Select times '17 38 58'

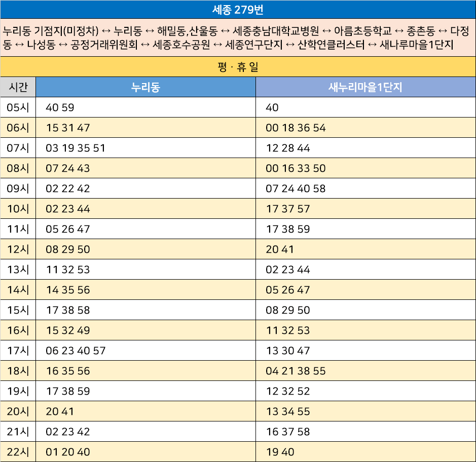68,310
